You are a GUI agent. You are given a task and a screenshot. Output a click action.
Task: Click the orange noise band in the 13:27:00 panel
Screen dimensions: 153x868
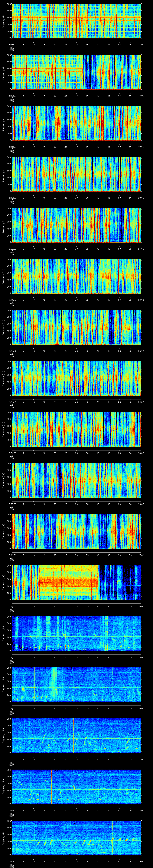coord(68,582)
